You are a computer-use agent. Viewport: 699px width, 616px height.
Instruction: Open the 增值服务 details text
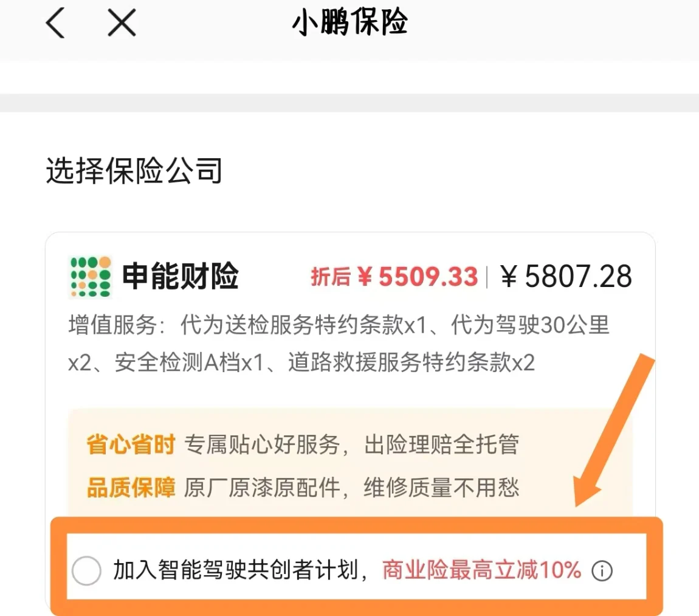339,344
